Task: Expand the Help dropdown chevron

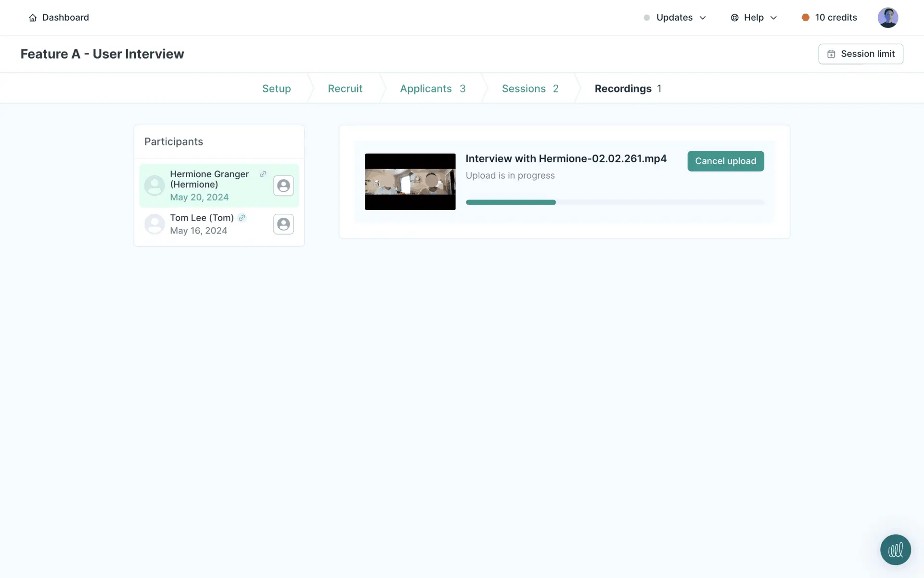Action: pyautogui.click(x=773, y=18)
